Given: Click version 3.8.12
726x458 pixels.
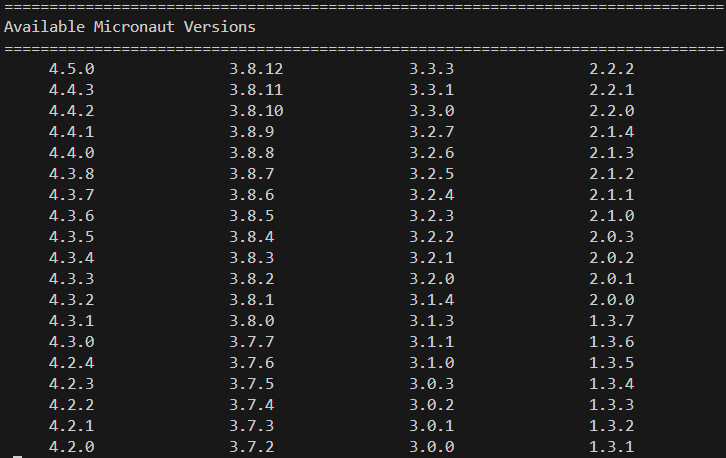Looking at the screenshot, I should (x=256, y=69).
